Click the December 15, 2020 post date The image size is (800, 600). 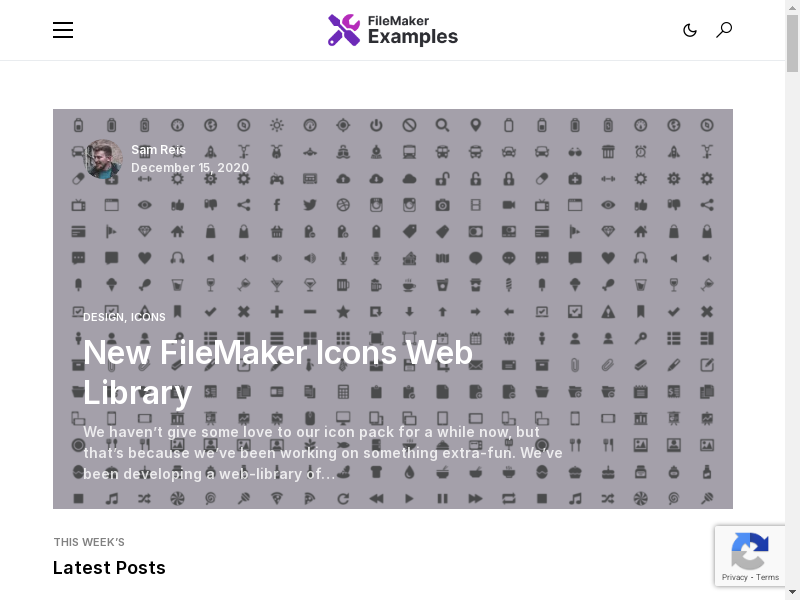(190, 168)
